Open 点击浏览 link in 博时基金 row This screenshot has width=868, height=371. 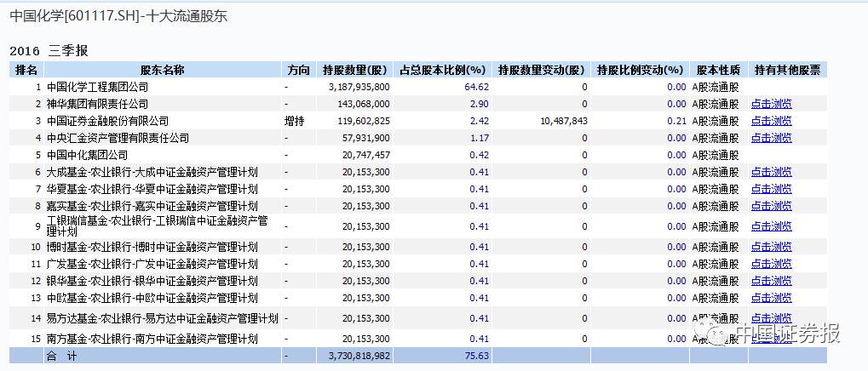click(771, 247)
